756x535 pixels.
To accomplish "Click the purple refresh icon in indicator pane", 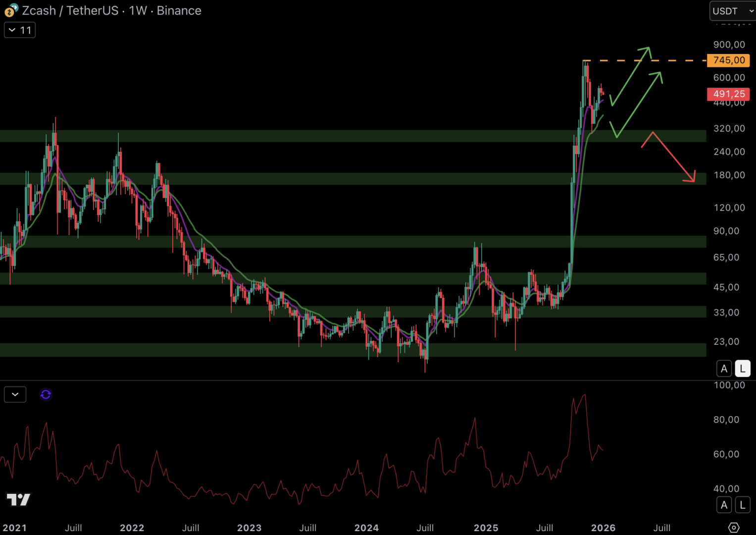I will [x=46, y=394].
